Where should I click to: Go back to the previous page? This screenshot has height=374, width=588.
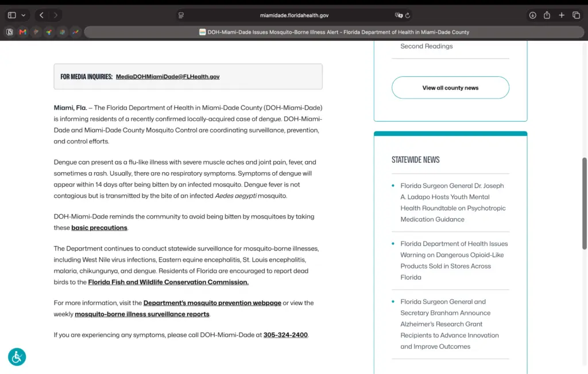tap(41, 15)
